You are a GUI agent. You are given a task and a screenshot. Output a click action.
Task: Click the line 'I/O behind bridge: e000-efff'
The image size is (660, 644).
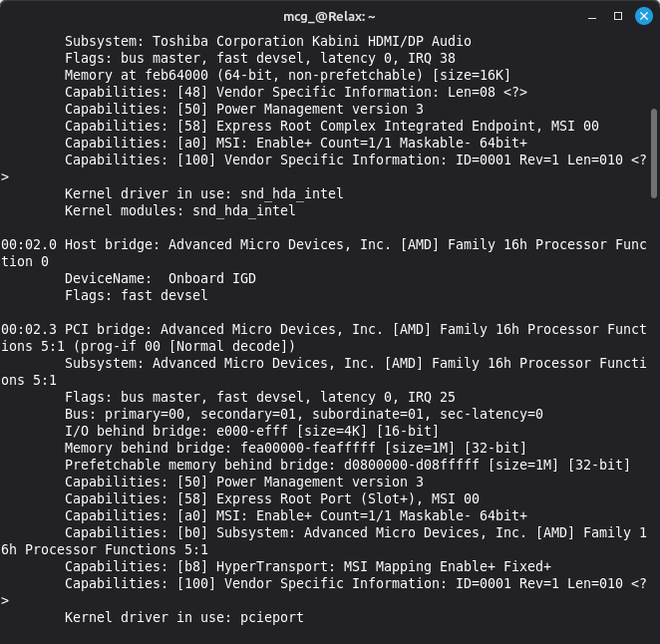[x=251, y=431]
